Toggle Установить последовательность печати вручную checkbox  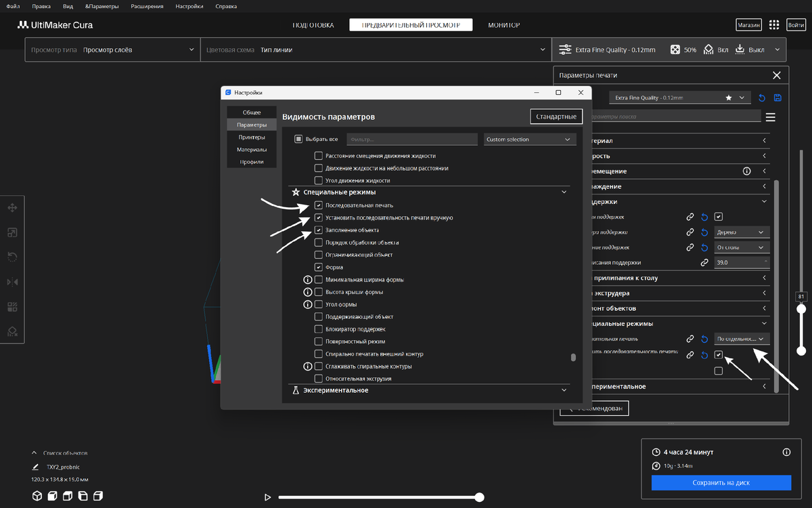(x=319, y=218)
